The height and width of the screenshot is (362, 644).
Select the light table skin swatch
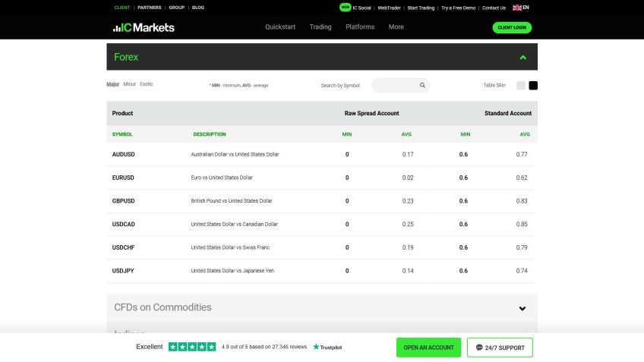521,85
